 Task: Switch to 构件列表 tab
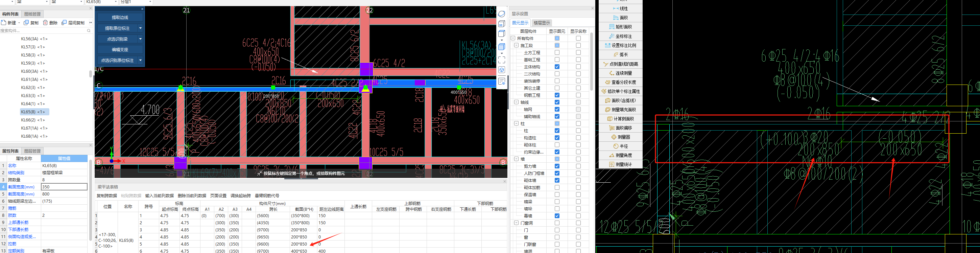[11, 14]
